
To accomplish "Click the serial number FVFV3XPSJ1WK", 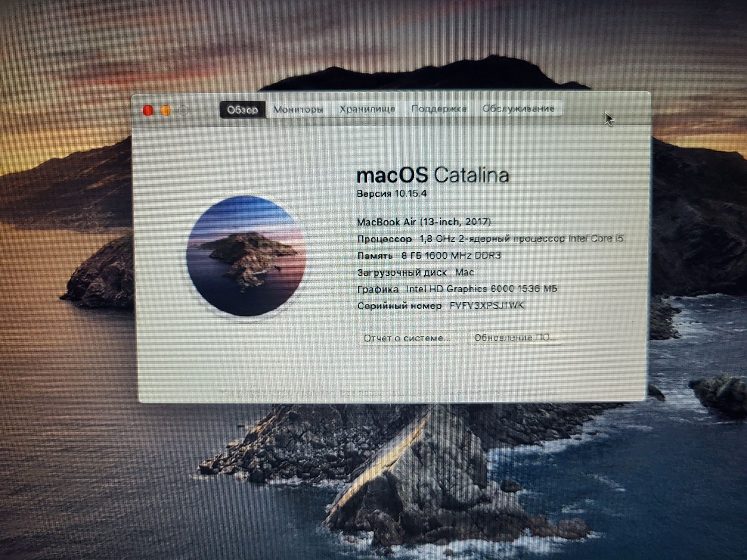I will tap(487, 305).
